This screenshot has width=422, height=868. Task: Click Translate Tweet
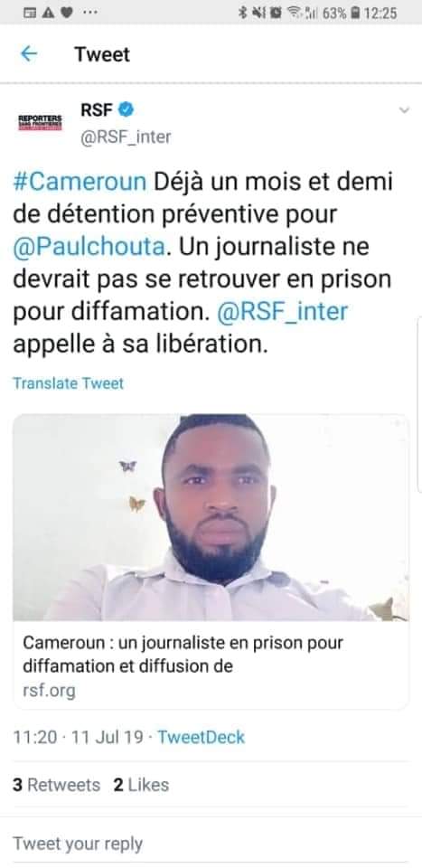tap(68, 383)
